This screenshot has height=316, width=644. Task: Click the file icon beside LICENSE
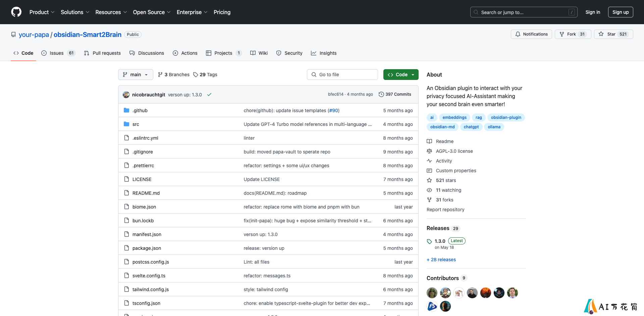[126, 179]
